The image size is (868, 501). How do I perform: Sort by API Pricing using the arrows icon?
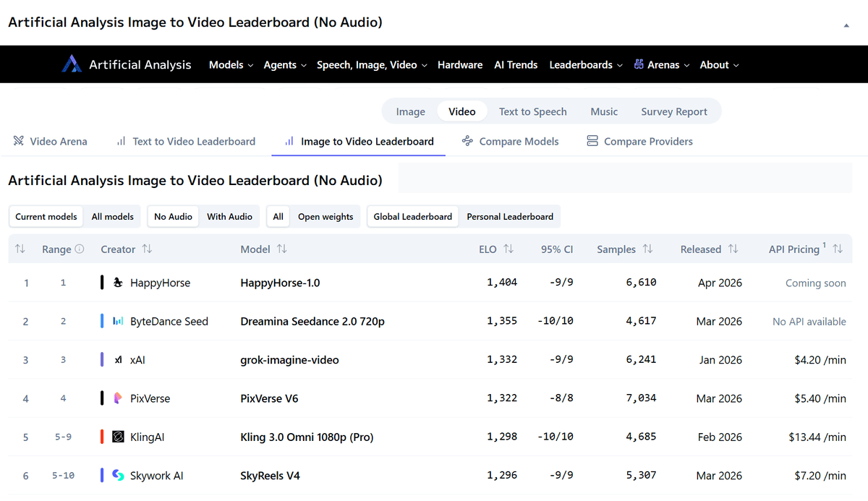click(x=838, y=249)
